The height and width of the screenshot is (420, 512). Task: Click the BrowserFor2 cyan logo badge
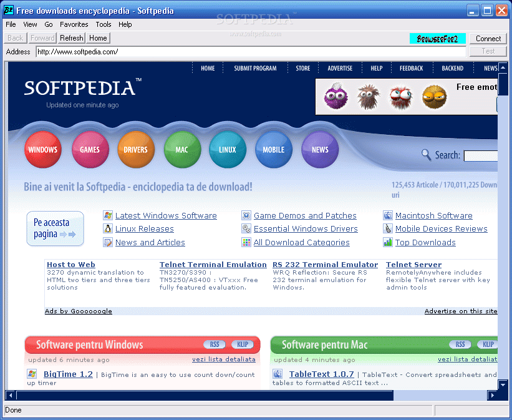(x=438, y=39)
